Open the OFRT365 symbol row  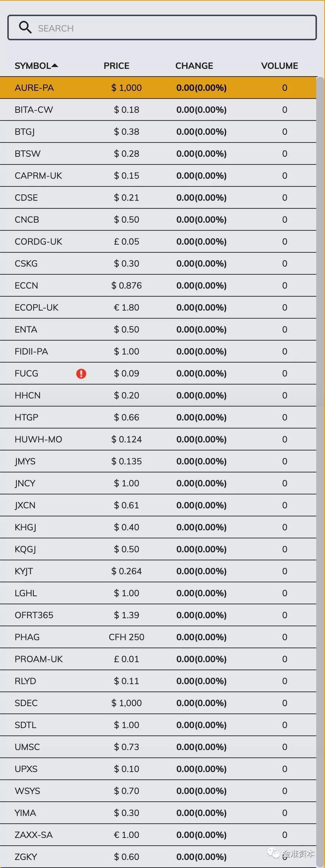point(158,615)
